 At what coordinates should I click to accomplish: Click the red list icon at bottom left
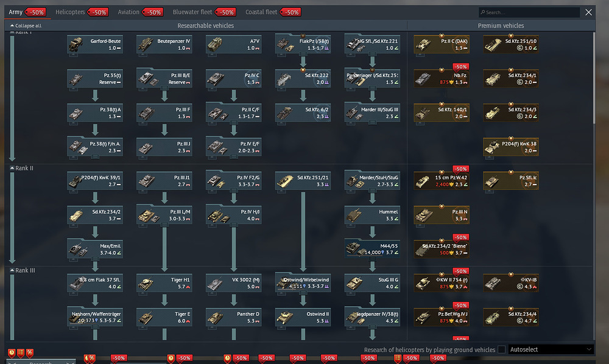[21, 352]
